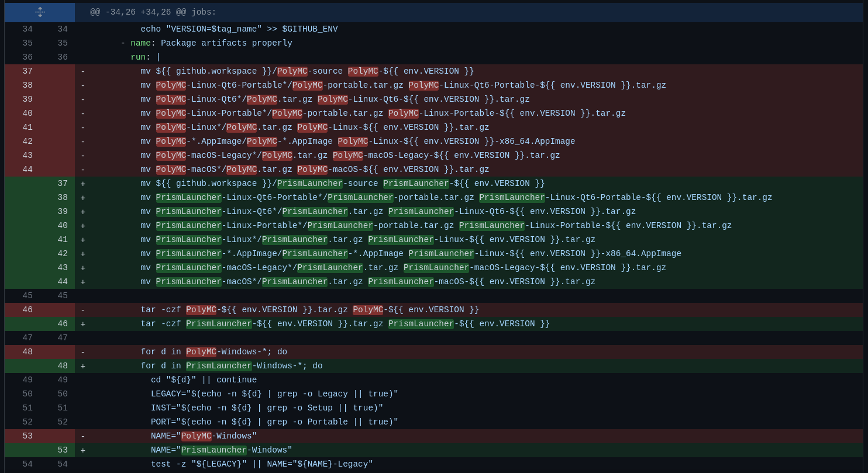Screen dimensions: 868x473
Task: Select deleted line number 46
Action: click(x=27, y=310)
